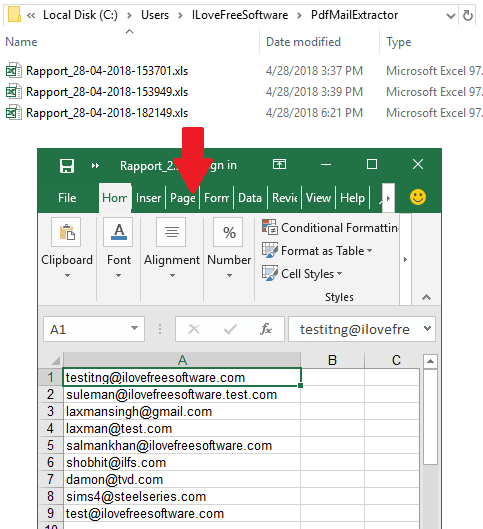Open Ribbon Display Options icon
Image resolution: width=483 pixels, height=529 pixels.
tap(279, 164)
